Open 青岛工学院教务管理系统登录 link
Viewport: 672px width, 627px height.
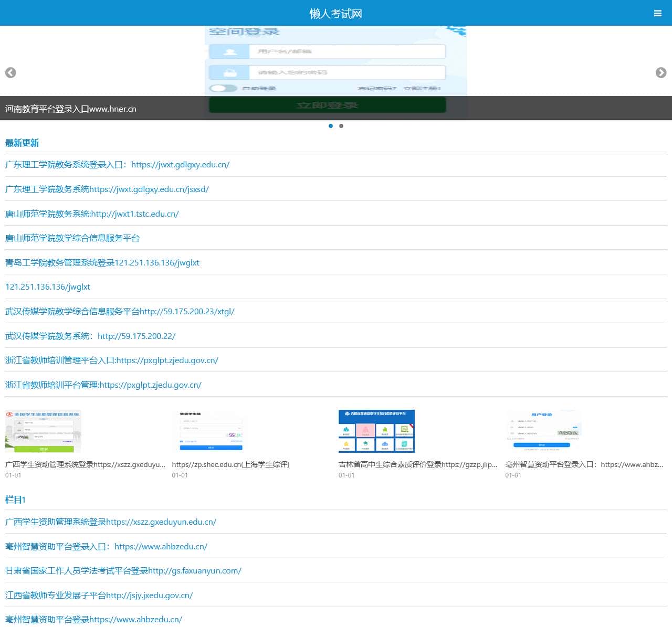102,263
